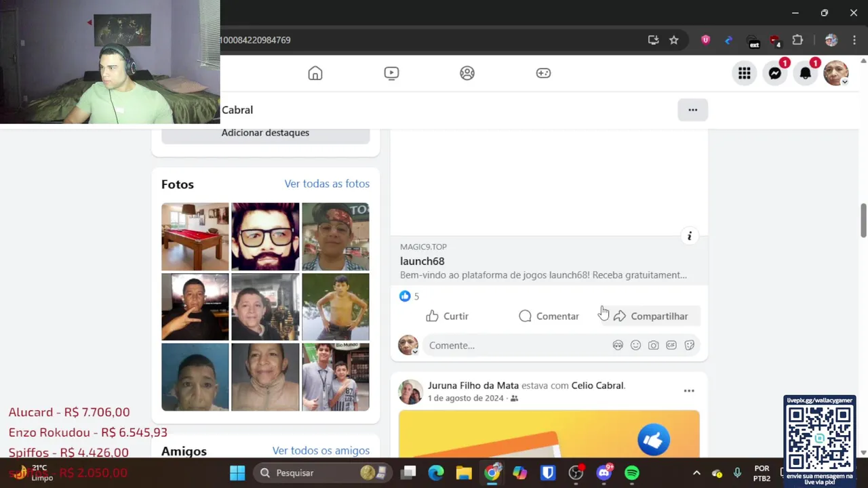Click the page vertical scrollbar thumb
Viewport: 868px width, 488px height.
863,220
